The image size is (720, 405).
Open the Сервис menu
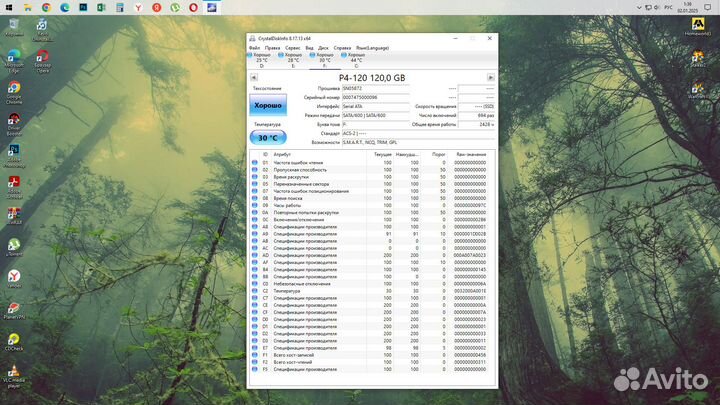click(292, 48)
